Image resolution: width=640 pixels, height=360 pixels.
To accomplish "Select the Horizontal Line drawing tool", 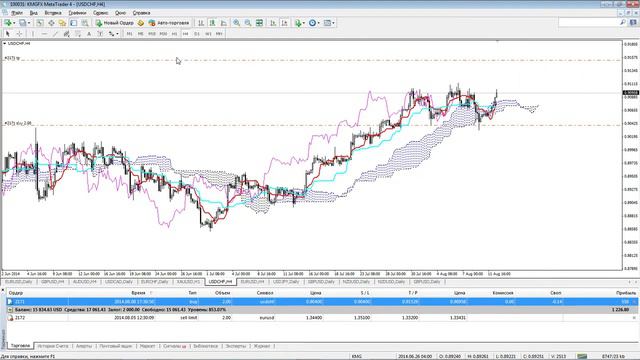I will pyautogui.click(x=44, y=34).
